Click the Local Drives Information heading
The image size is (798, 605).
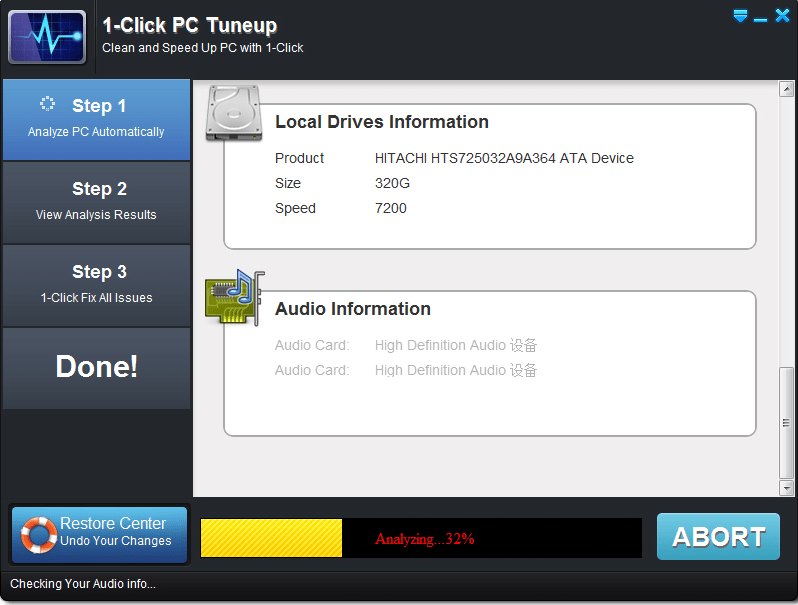click(x=382, y=122)
